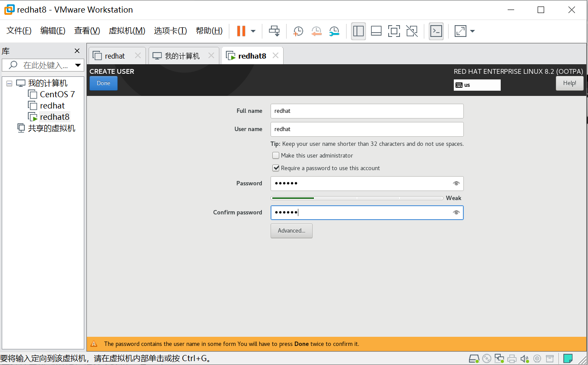Screen dimensions: 588x365
Task: Click the printer status icon
Action: coord(512,358)
